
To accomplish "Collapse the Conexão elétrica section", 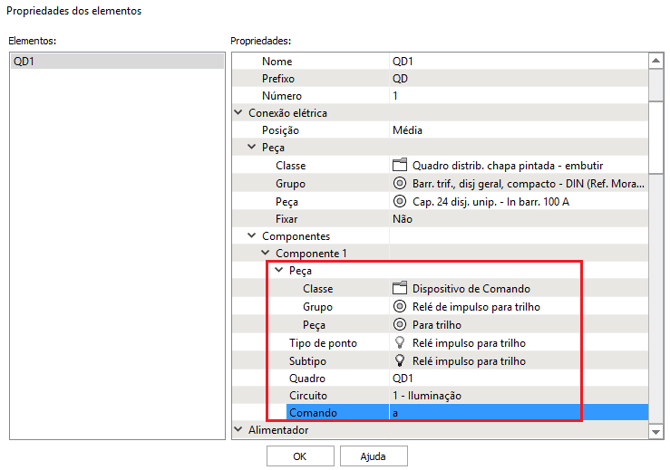I will point(239,113).
